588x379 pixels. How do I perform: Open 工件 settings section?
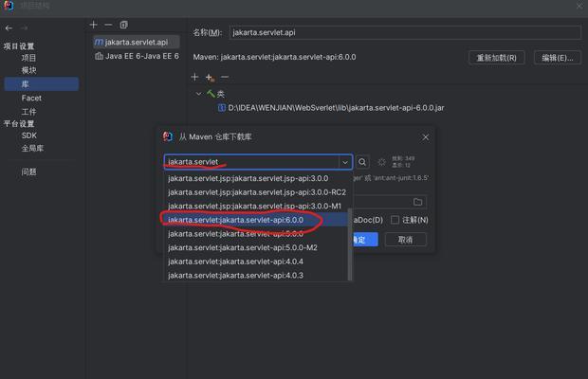28,112
